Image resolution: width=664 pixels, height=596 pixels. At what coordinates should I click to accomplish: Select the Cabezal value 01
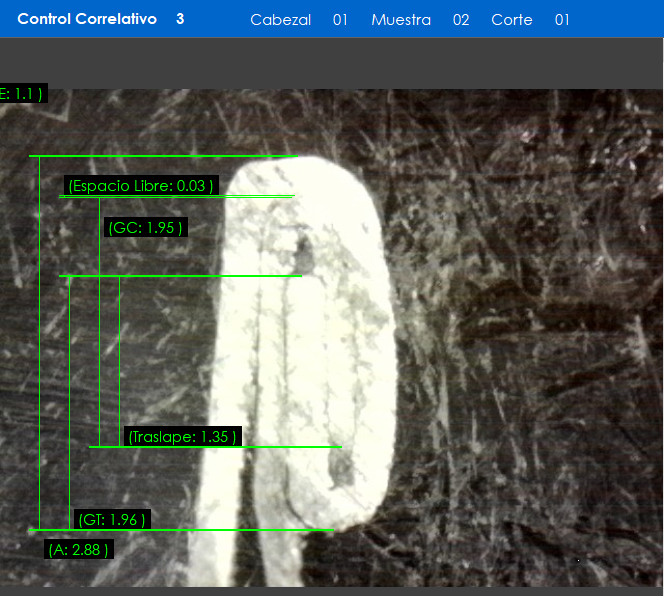[x=340, y=20]
